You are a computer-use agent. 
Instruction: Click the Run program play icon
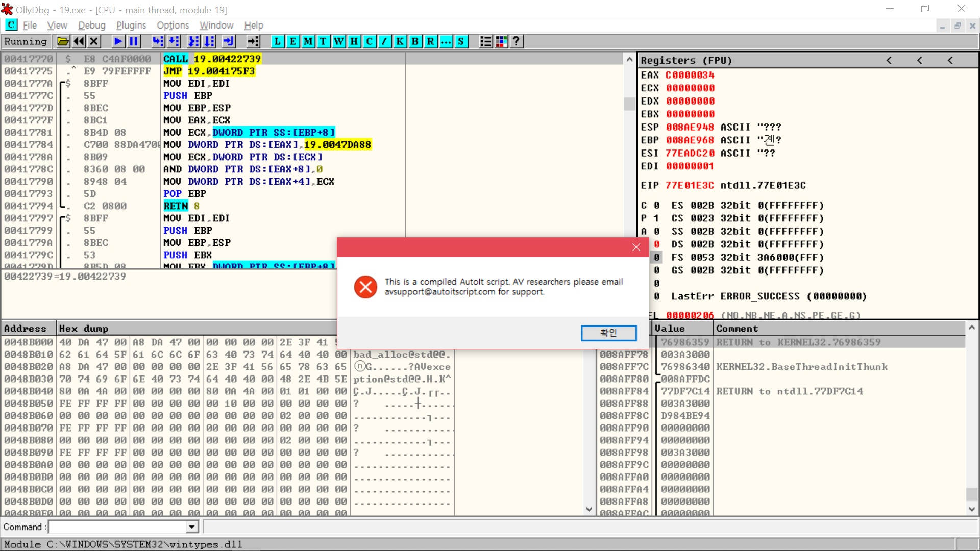(x=118, y=42)
